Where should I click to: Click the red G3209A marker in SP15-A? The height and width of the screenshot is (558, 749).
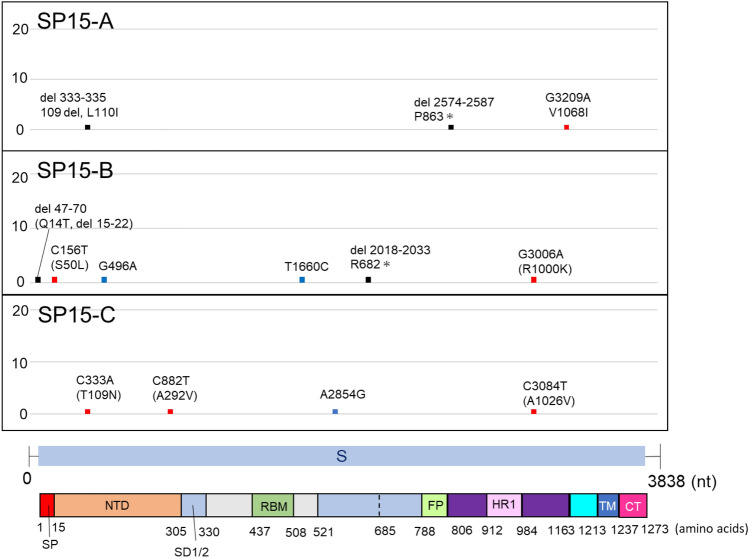coord(566,127)
